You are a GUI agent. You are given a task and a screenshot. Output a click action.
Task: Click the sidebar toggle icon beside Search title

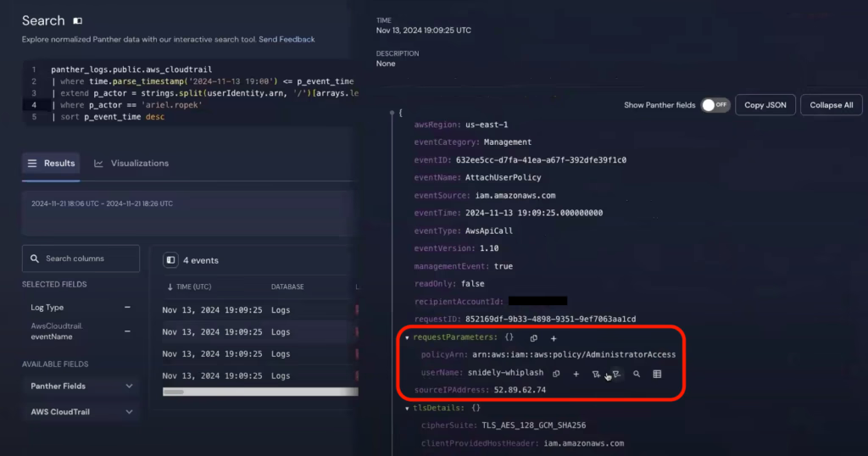coord(77,21)
